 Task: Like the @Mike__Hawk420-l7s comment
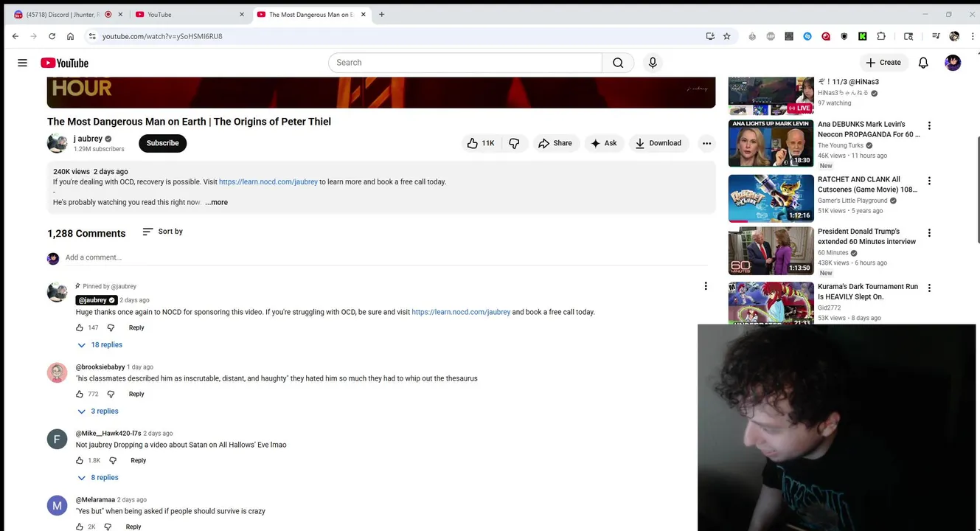pos(80,460)
